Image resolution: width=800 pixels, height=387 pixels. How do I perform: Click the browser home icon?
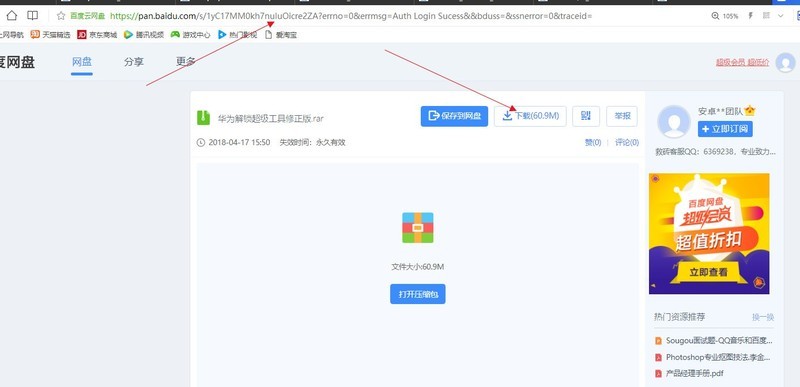click(x=12, y=16)
